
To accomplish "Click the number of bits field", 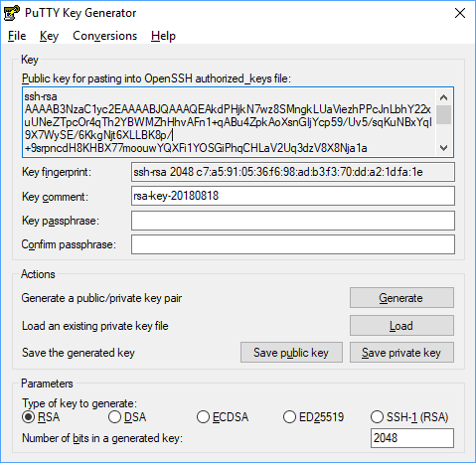I will pyautogui.click(x=412, y=438).
